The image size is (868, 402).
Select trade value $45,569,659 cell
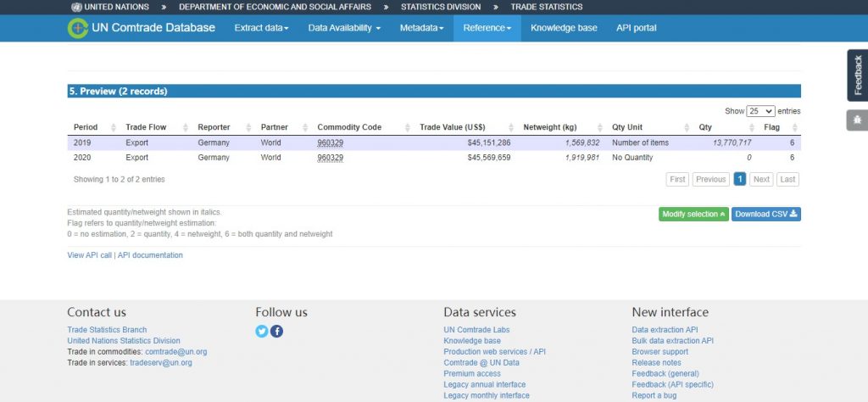click(489, 158)
